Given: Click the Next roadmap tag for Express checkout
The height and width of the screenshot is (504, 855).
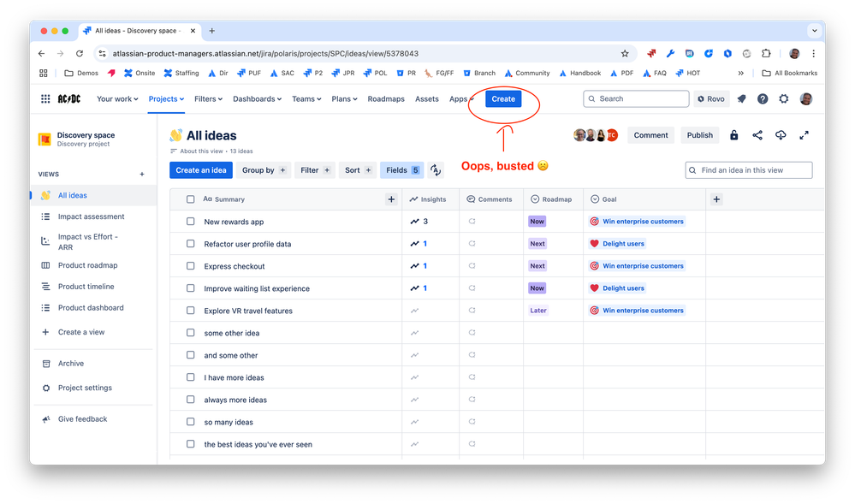Looking at the screenshot, I should pos(537,266).
